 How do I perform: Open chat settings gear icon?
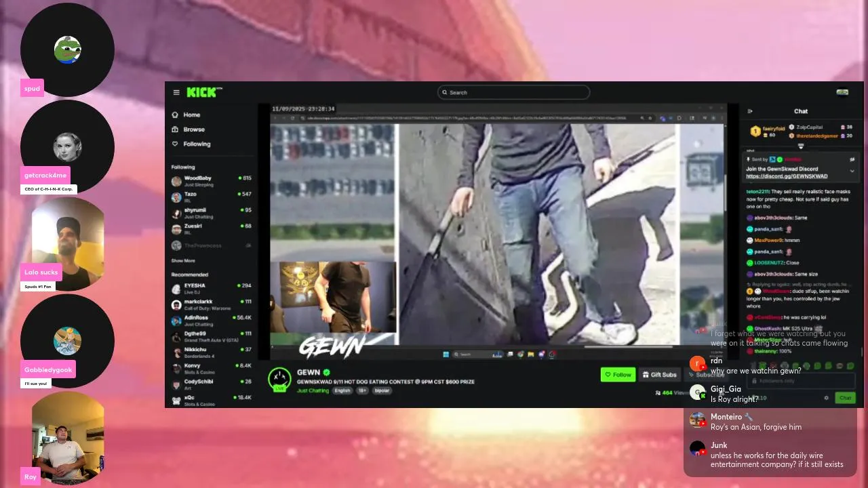[x=826, y=398]
